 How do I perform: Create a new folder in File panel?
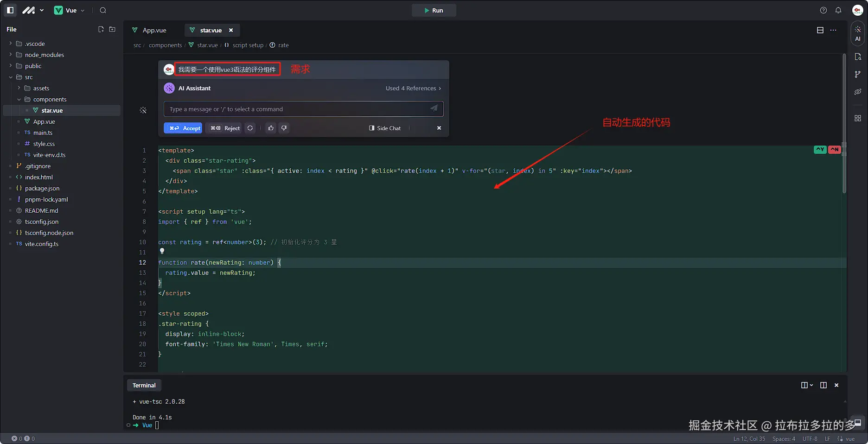pyautogui.click(x=112, y=29)
